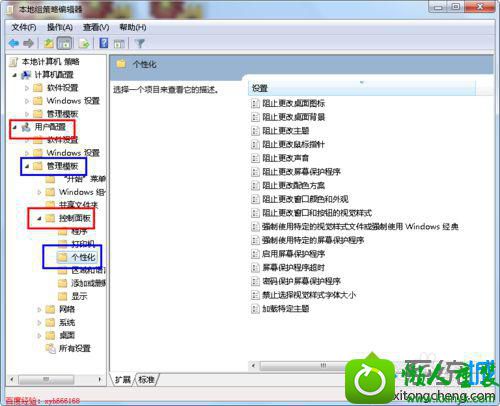
Task: Select policy 阻止更改屏幕保护程序
Action: (301, 172)
